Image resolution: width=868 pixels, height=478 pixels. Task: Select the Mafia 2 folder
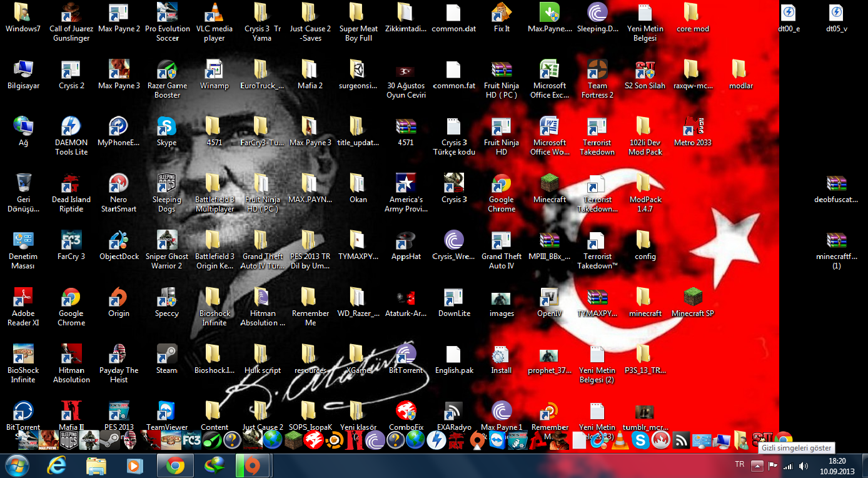pos(310,75)
